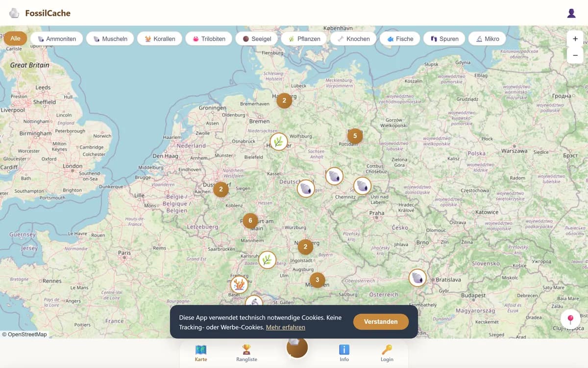Image resolution: width=588 pixels, height=368 pixels.
Task: Open cluster of 2 near Hamburg
Action: pyautogui.click(x=284, y=100)
